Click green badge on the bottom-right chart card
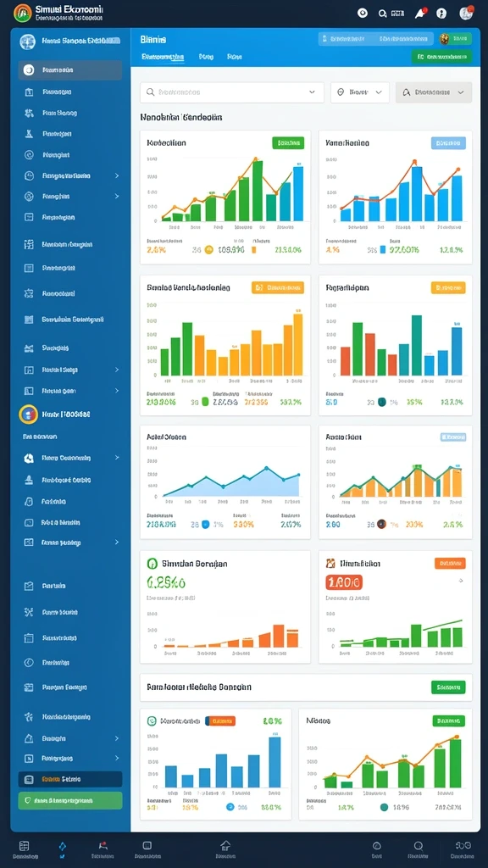Viewport: 488px width, 868px height. 449,721
